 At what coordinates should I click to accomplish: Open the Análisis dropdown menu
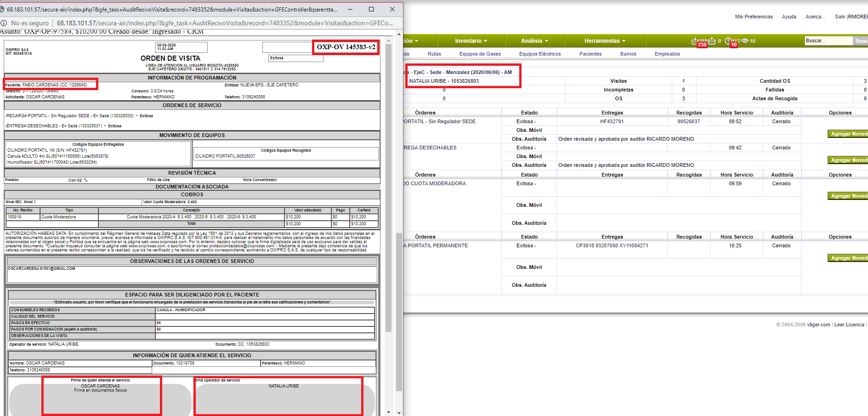pyautogui.click(x=534, y=41)
